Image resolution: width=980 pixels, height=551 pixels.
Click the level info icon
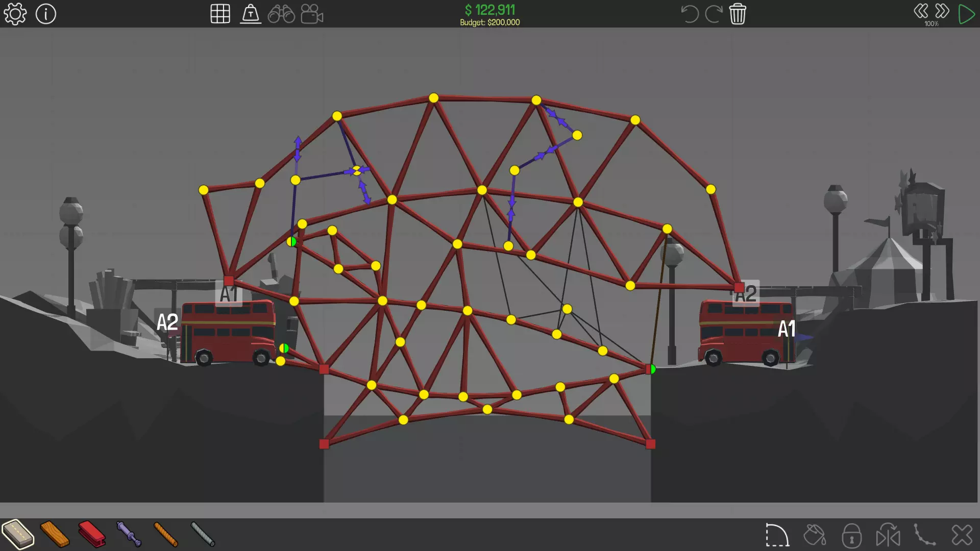click(46, 14)
